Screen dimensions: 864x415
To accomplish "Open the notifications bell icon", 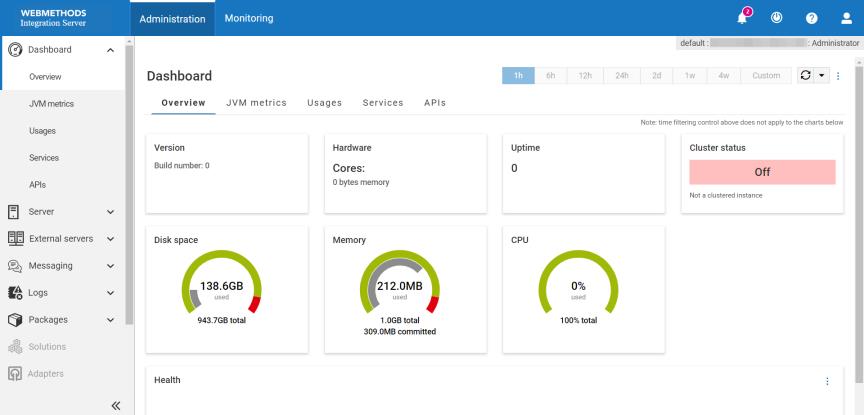I will (743, 18).
